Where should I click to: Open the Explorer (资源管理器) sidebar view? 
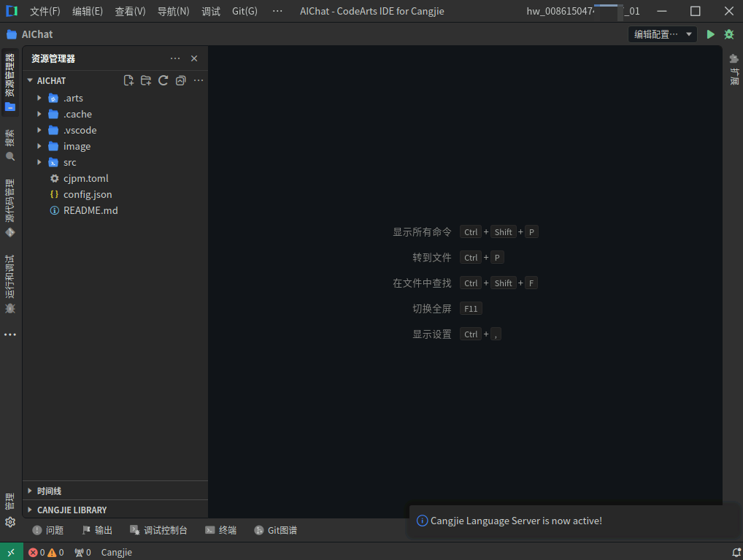[x=10, y=82]
